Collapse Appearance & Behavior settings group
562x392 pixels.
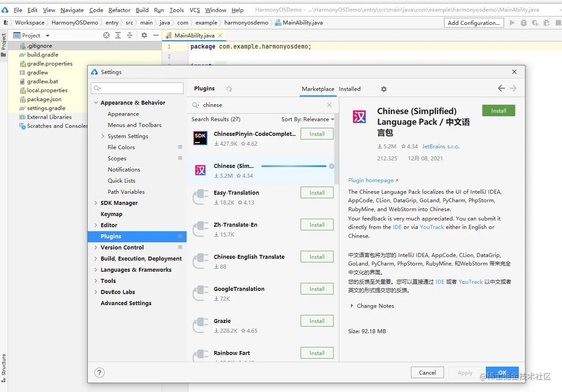(96, 103)
